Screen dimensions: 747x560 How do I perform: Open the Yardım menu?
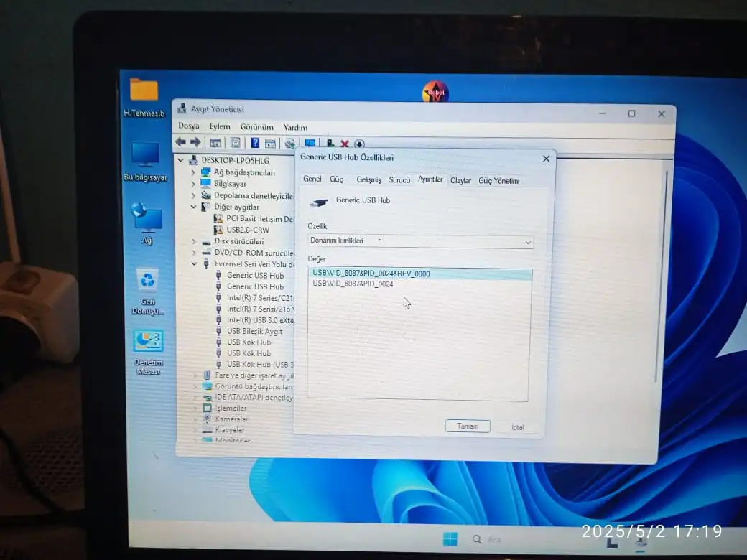pos(295,128)
